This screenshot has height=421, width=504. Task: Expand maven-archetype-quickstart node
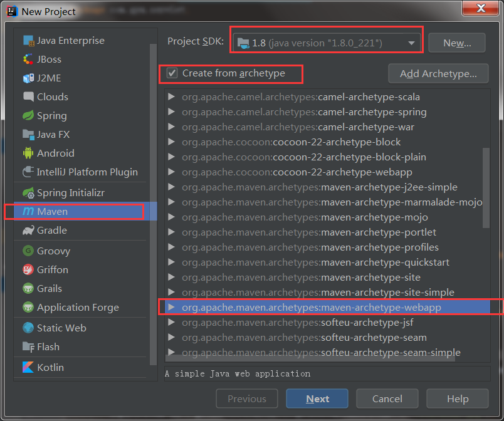[x=171, y=262]
